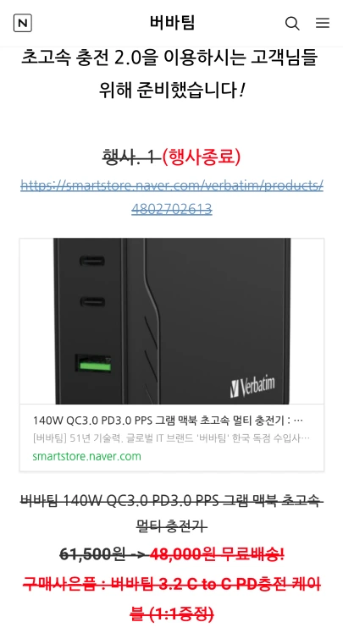Click the 4802702613 product number link

point(171,210)
